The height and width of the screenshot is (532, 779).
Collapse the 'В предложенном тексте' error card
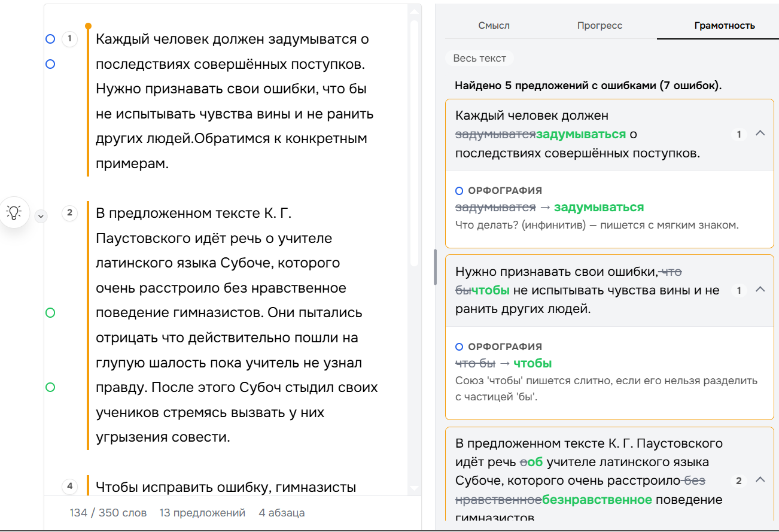[760, 480]
